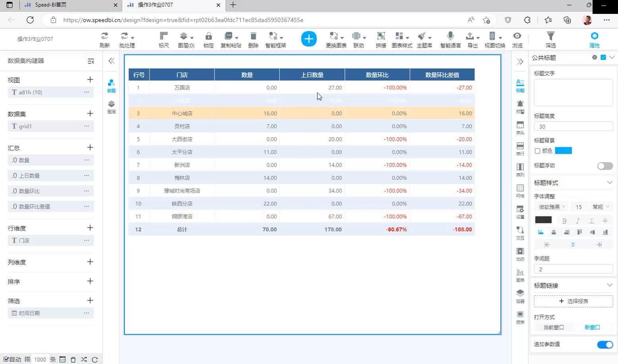Turn off the 追加参数值 switch
This screenshot has width=618, height=364.
604,345
